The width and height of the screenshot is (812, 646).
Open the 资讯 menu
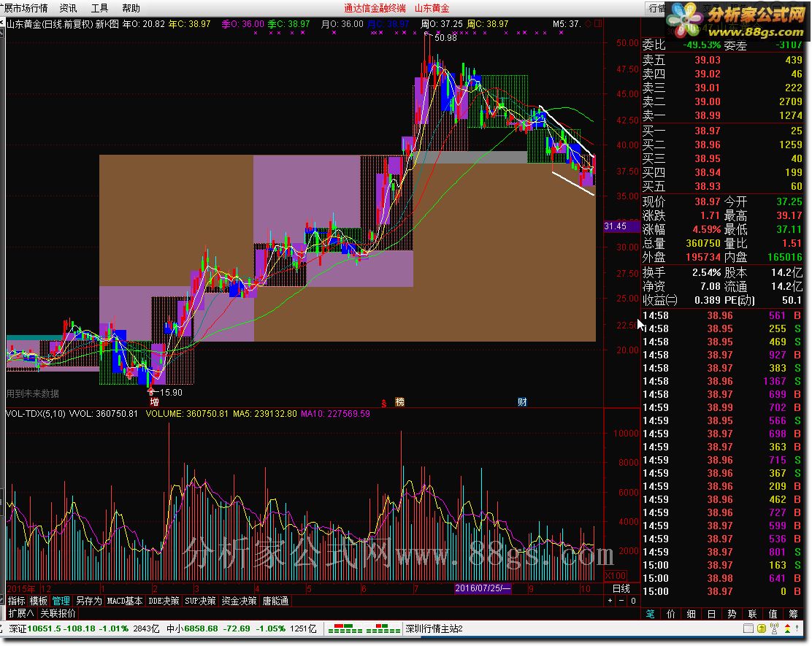69,8
